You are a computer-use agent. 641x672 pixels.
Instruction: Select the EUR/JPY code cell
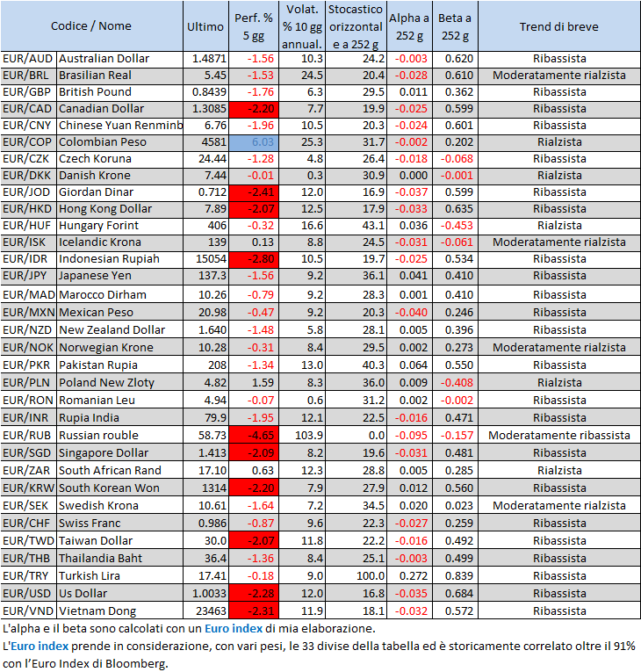pos(29,276)
